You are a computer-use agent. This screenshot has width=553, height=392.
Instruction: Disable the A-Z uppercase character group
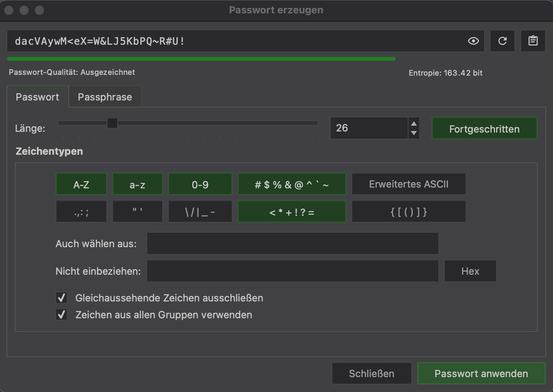[x=81, y=184]
